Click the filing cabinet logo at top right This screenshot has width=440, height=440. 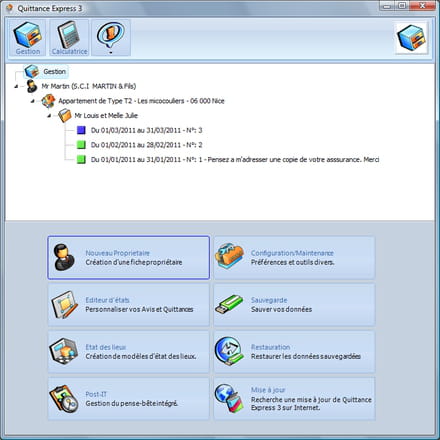[x=412, y=38]
